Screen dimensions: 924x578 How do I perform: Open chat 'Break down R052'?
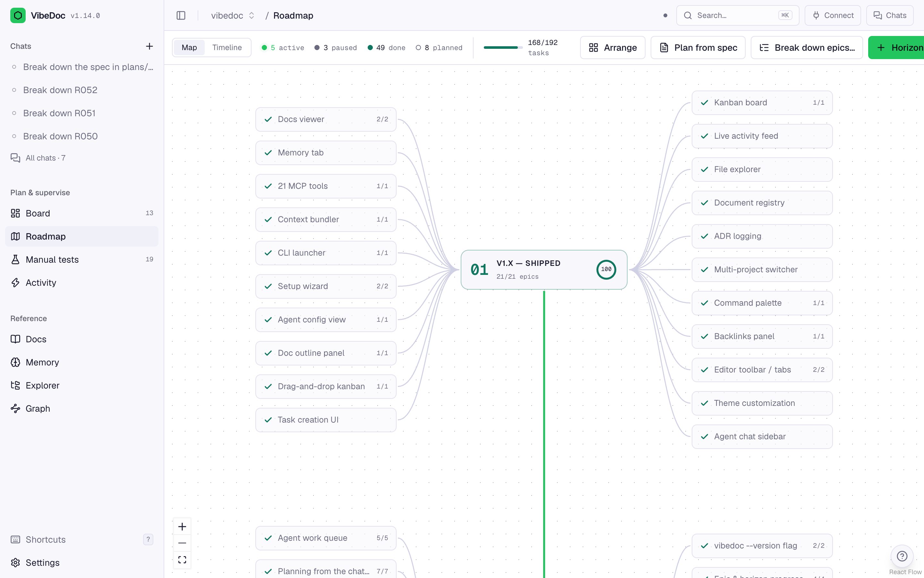[x=82, y=90]
